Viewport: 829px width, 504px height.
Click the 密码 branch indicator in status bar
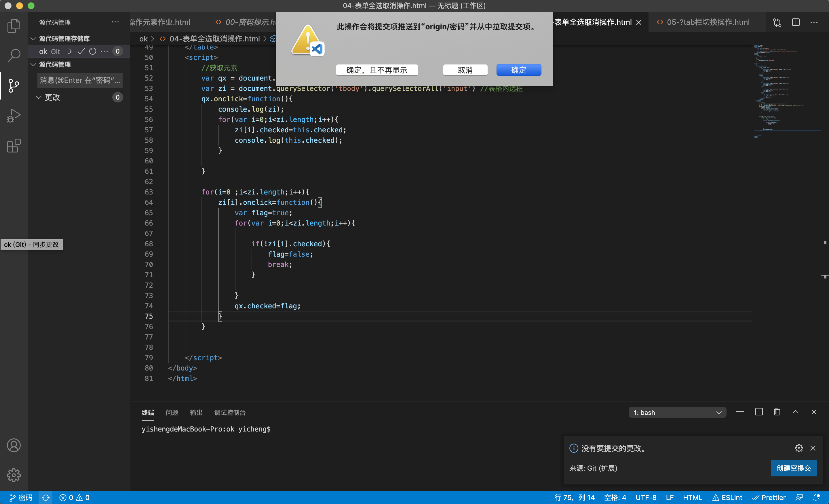click(21, 498)
